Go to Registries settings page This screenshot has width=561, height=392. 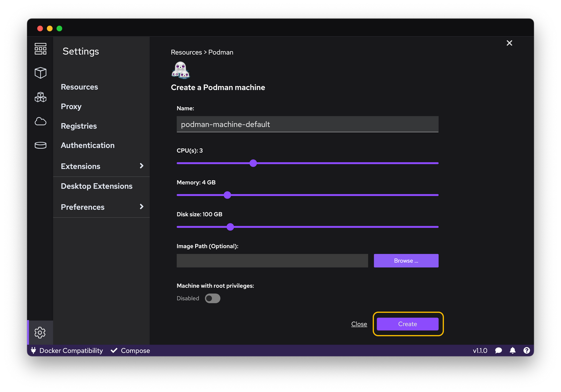[x=79, y=126]
